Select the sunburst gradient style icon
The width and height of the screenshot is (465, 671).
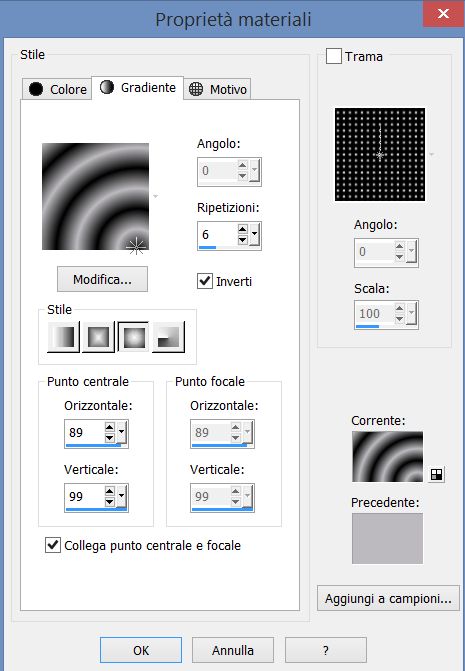pyautogui.click(x=133, y=337)
